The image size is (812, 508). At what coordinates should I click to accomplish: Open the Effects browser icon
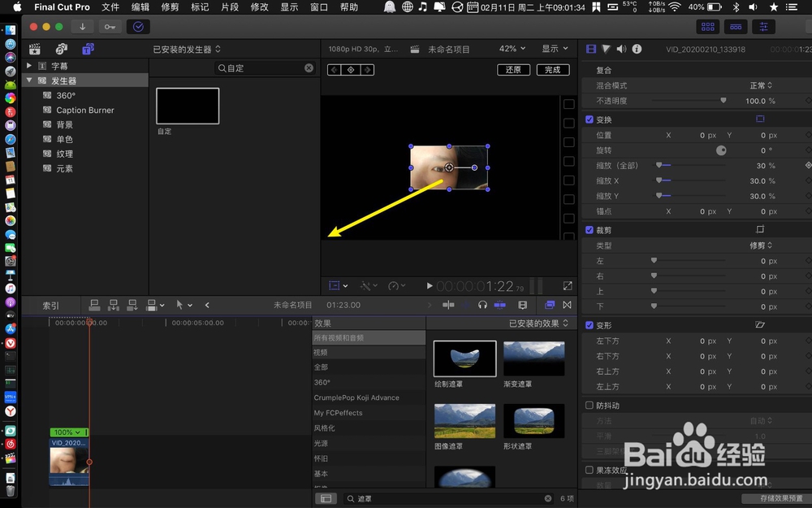point(551,305)
